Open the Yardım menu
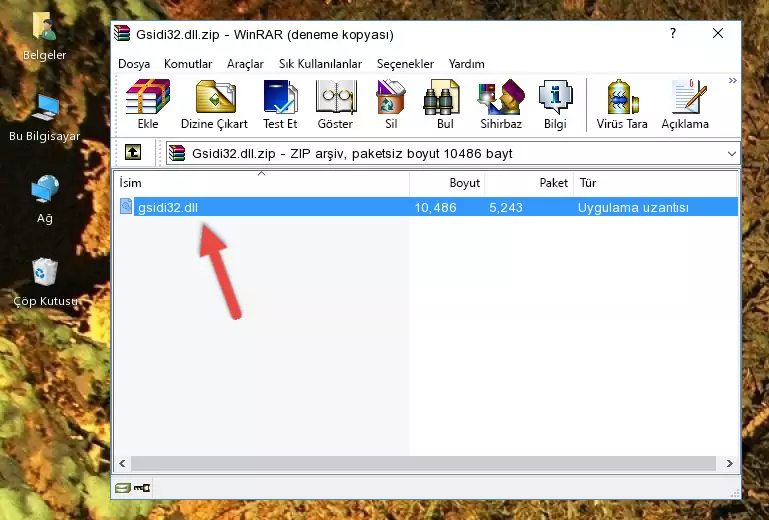Viewport: 769px width, 520px height. coord(466,64)
